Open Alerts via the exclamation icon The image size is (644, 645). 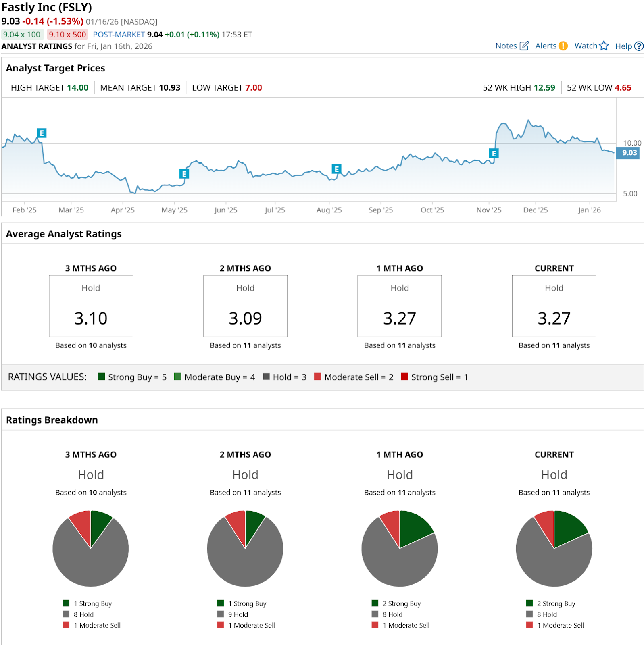tap(563, 46)
